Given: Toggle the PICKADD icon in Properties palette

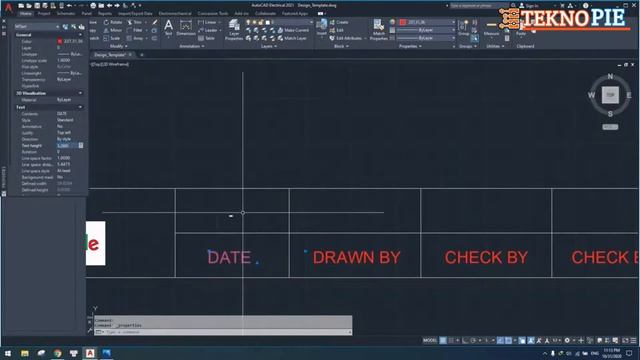Looking at the screenshot, I should click(x=65, y=27).
